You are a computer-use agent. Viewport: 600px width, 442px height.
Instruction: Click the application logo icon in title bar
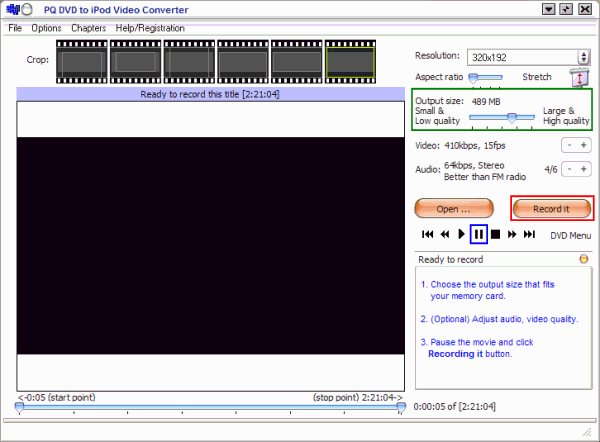coord(13,9)
